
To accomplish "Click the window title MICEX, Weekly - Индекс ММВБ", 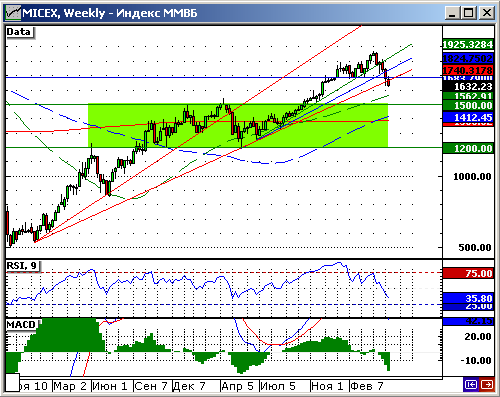I will coord(110,13).
